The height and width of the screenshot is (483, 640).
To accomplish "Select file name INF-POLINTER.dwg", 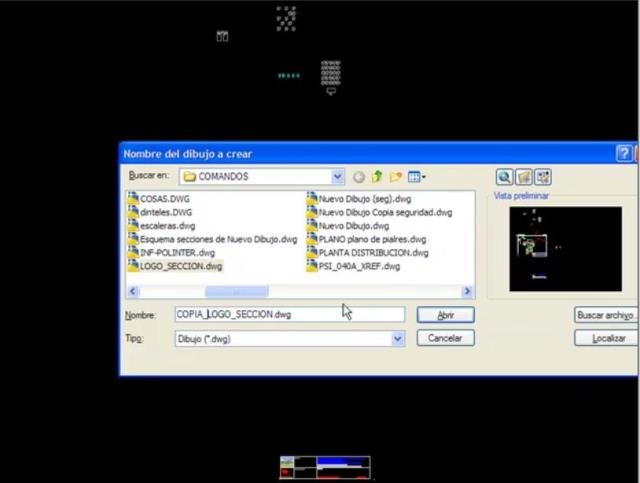I will click(x=177, y=253).
